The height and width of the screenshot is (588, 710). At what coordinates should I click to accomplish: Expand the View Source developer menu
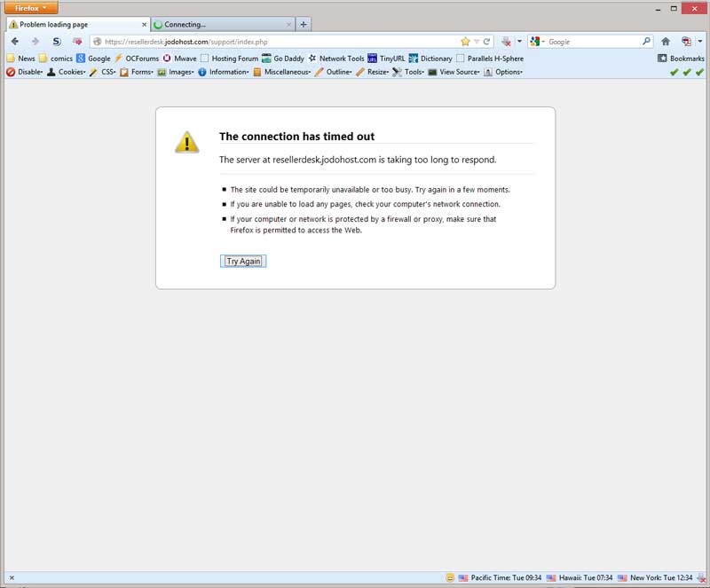click(x=454, y=72)
